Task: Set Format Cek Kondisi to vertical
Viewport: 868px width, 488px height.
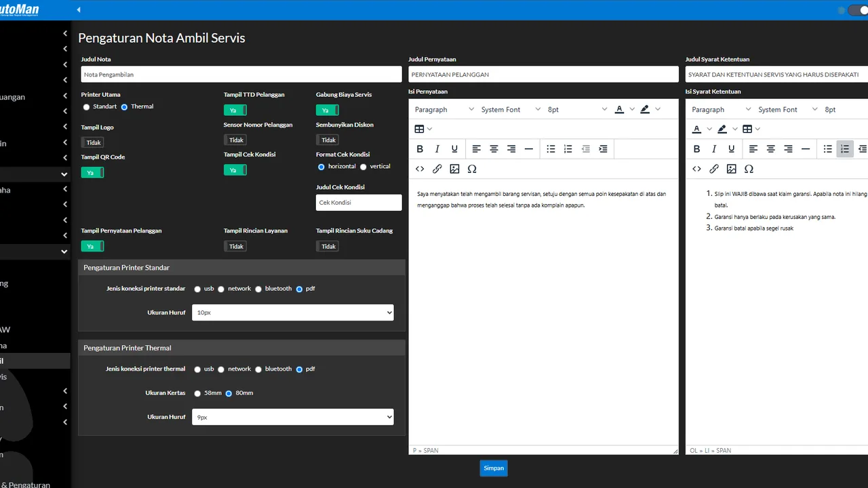Action: 363,167
